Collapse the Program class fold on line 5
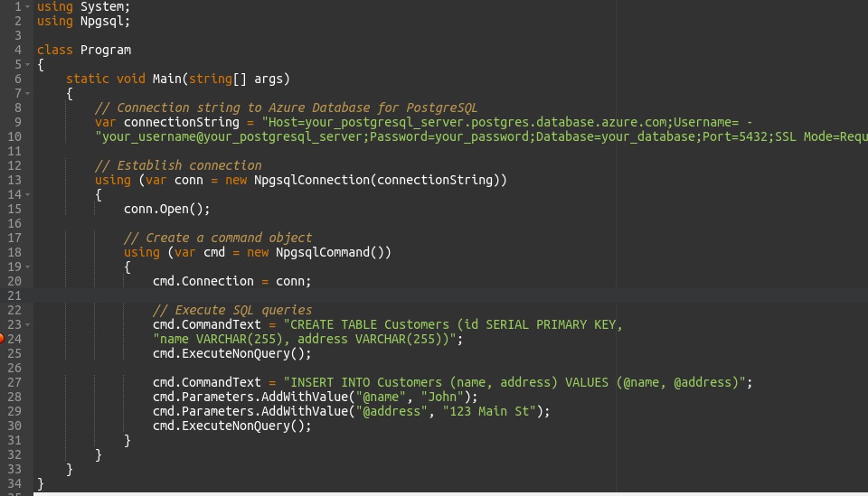The image size is (868, 496). 27,65
